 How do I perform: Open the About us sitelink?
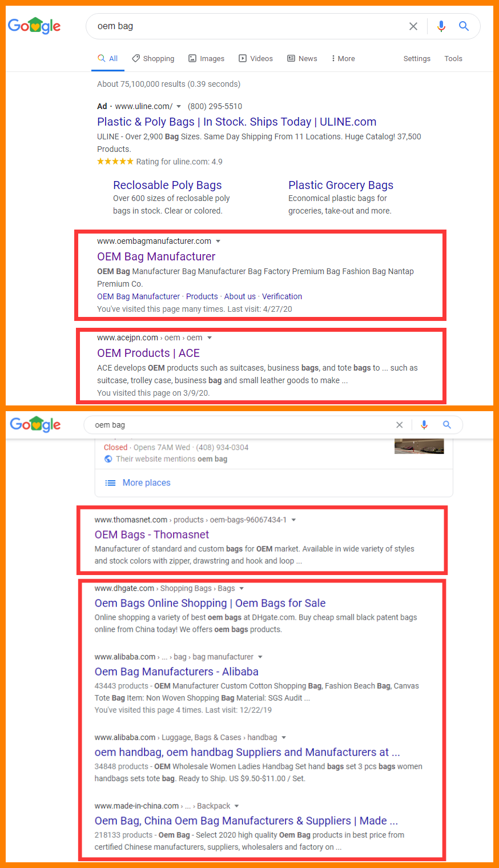(240, 296)
